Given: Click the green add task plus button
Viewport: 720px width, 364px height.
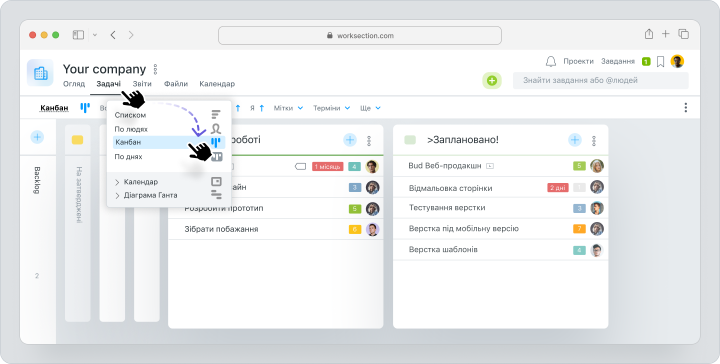Looking at the screenshot, I should [x=492, y=81].
